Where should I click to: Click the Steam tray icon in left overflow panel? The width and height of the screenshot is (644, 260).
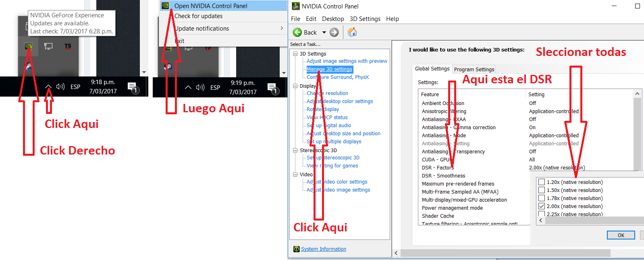point(28,66)
